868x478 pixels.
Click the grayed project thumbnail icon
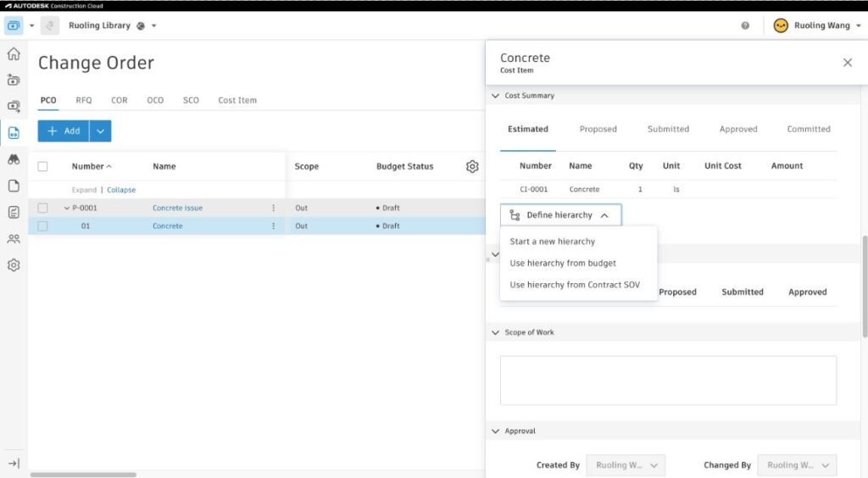coord(50,25)
